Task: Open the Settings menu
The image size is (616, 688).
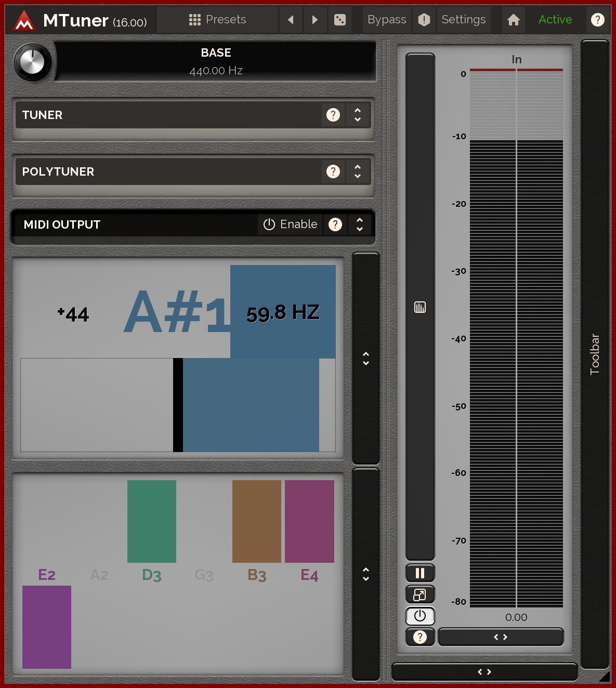Action: 464,20
